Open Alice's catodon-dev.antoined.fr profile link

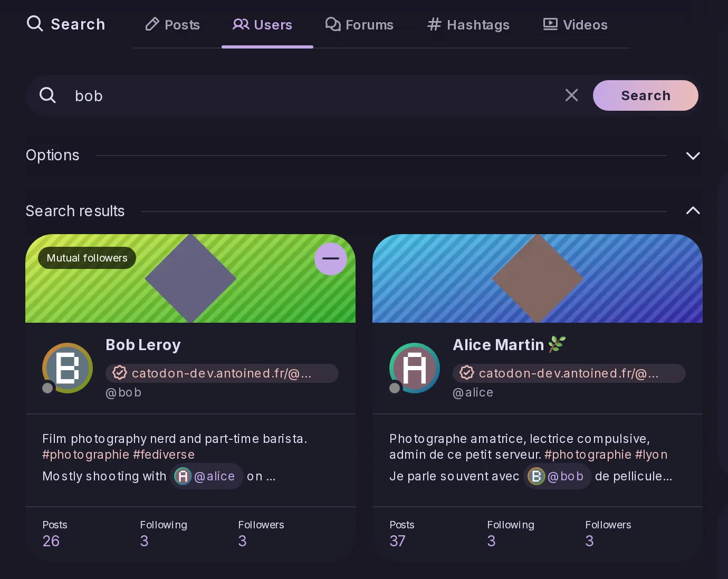point(569,373)
